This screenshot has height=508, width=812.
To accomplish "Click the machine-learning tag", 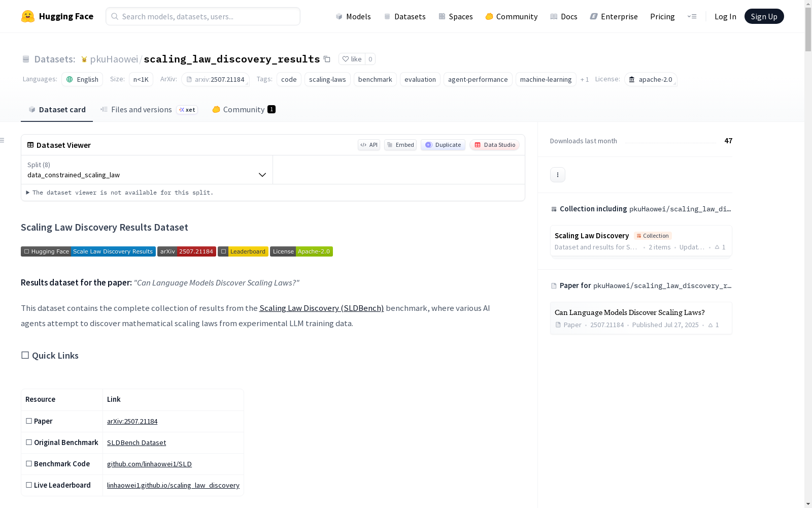I will (x=546, y=79).
